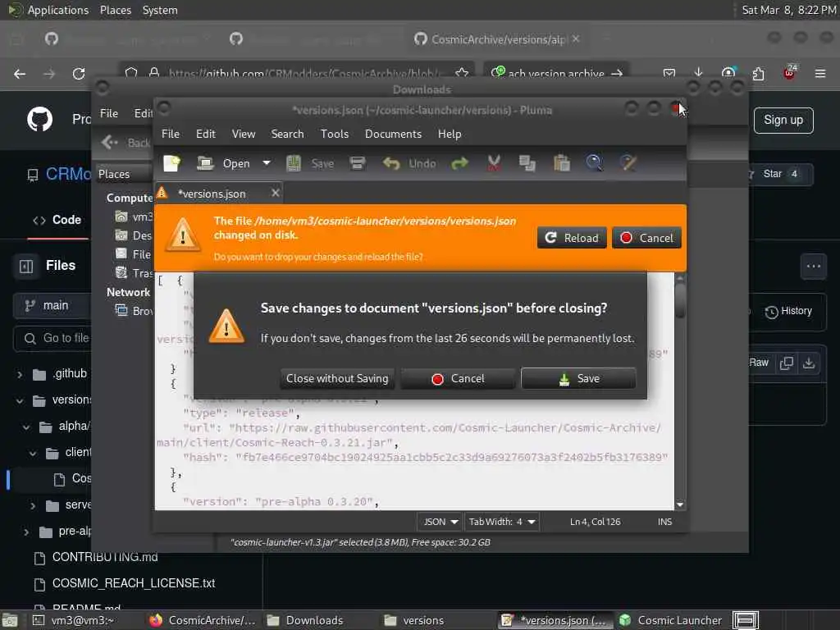840x630 pixels.
Task: Open COSMIC_REACH_LICENSE.txt in the file tree
Action: pos(134,583)
